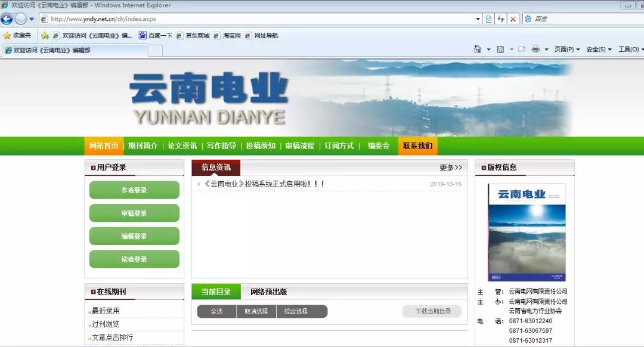Click the Print printer icon
644x347 pixels.
tap(535, 49)
